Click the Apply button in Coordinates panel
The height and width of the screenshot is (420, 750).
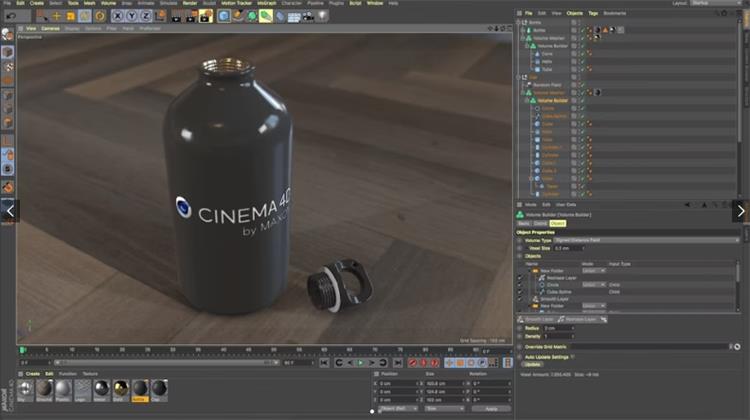coord(489,408)
